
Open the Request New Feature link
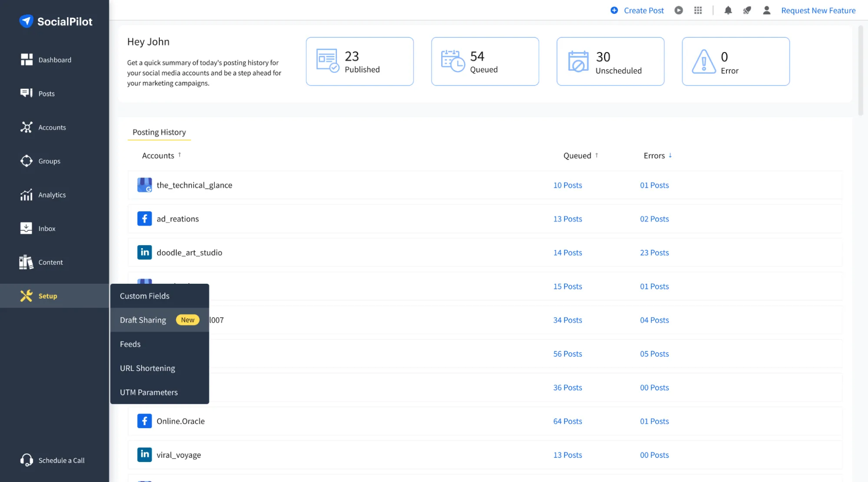point(818,10)
